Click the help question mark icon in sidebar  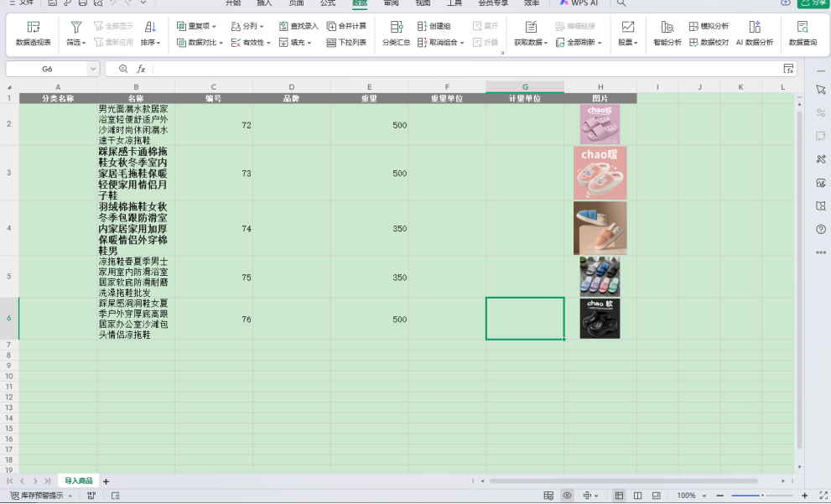821,230
